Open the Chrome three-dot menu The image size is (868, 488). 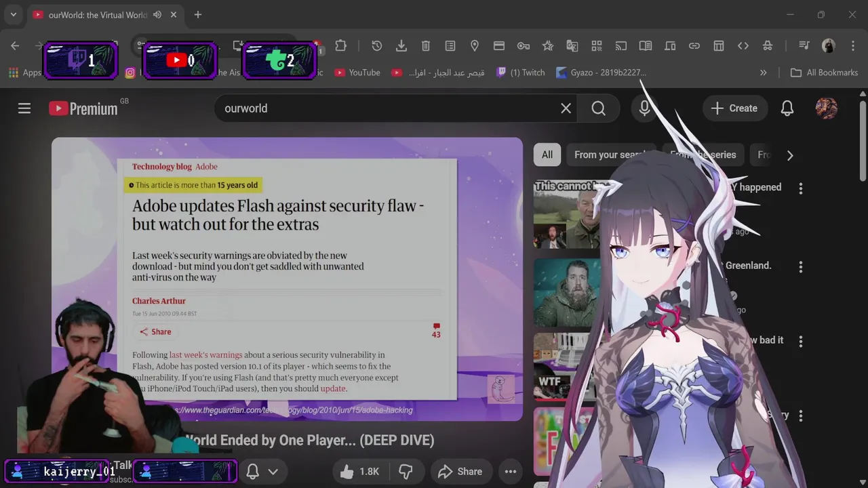[853, 45]
